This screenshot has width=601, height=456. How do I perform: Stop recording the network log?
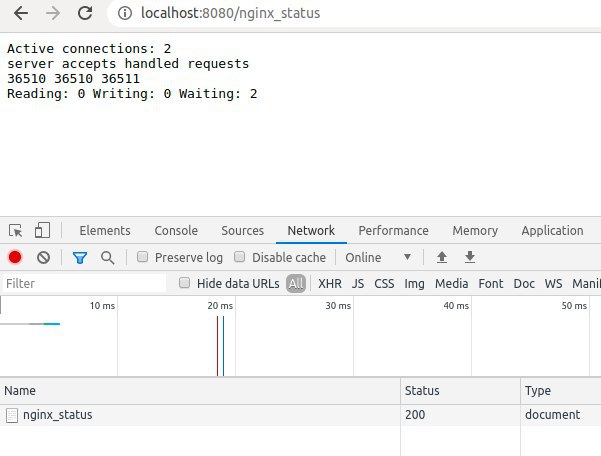[15, 257]
